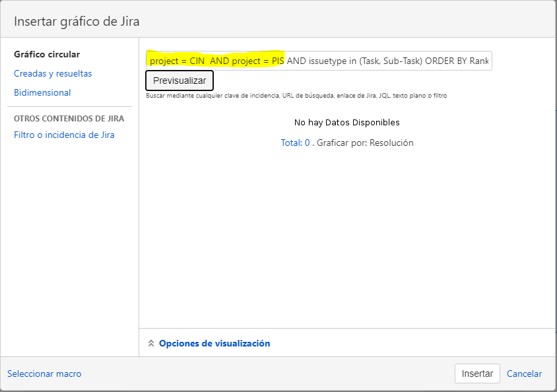Click the No hay Datos Disponibles message
The image size is (557, 392).
[x=347, y=123]
